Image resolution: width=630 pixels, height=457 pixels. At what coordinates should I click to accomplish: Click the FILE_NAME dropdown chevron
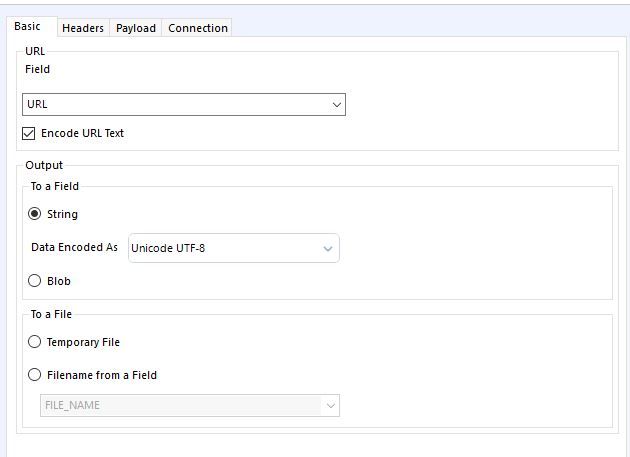pyautogui.click(x=329, y=405)
